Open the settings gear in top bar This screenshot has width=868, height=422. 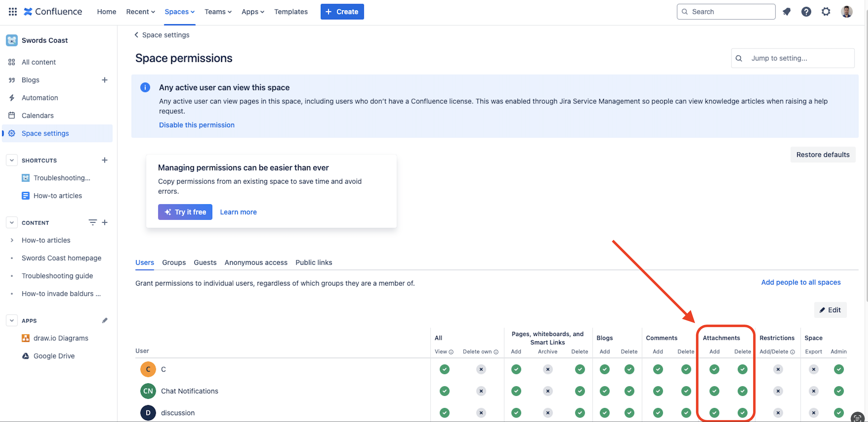click(x=825, y=11)
